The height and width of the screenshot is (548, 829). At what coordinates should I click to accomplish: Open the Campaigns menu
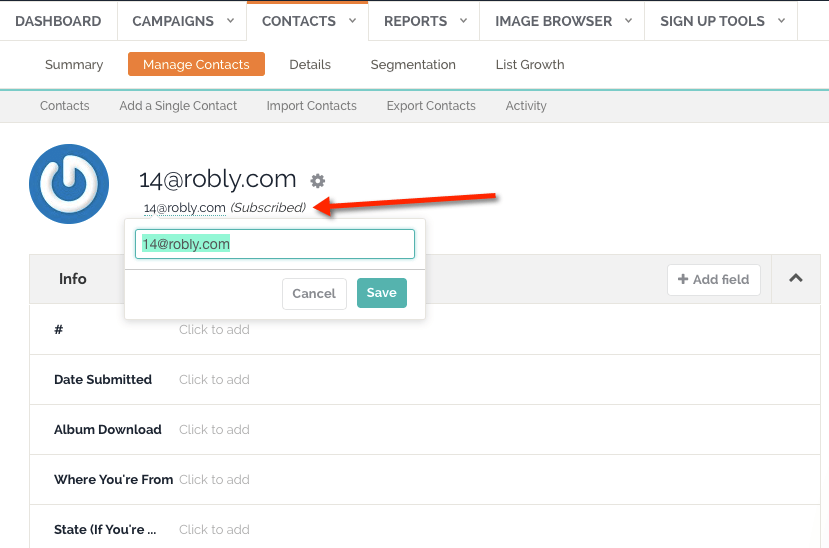173,21
